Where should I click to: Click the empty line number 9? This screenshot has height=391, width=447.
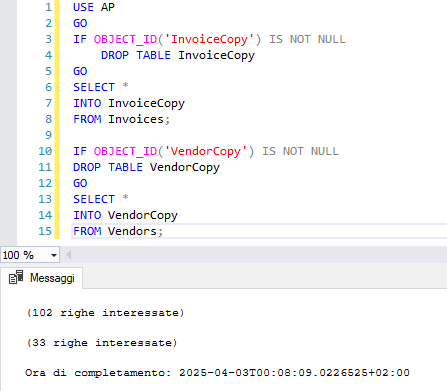pos(49,135)
